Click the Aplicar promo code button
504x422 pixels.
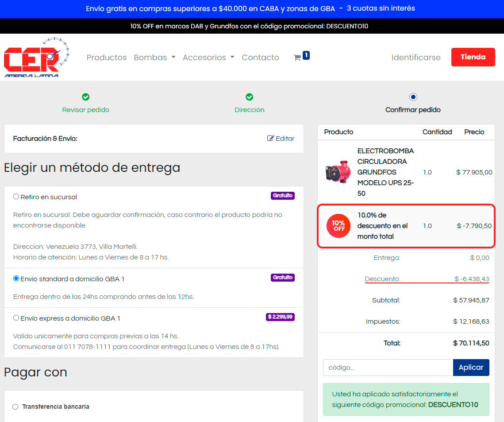pyautogui.click(x=471, y=368)
